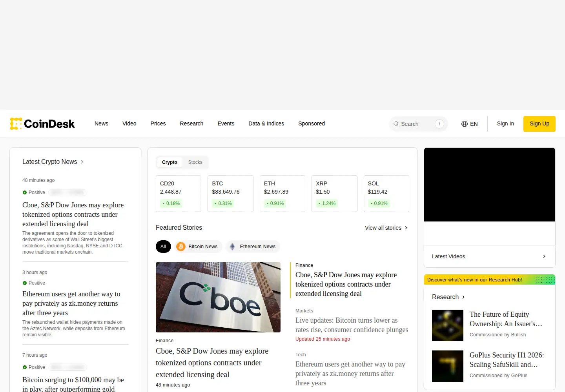Open Latest Crypto News chevron
Viewport: 565px width, 392px height.
(x=82, y=162)
